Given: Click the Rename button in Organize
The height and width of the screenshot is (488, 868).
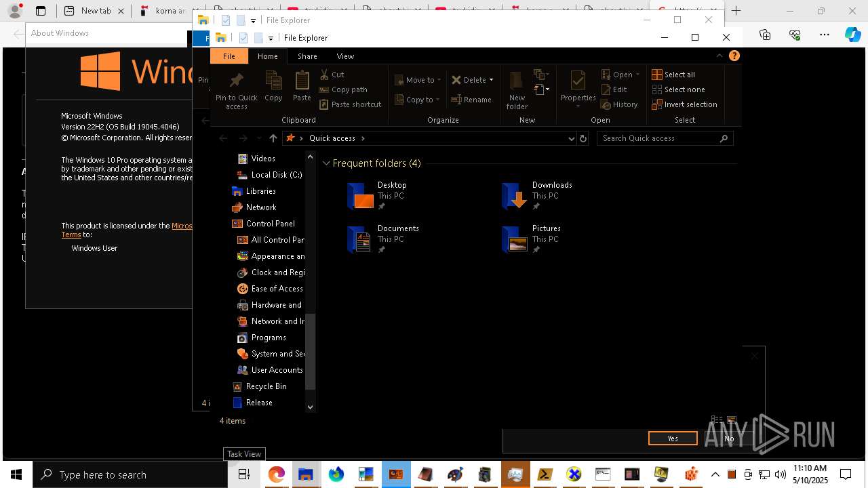Looking at the screenshot, I should click(x=471, y=100).
